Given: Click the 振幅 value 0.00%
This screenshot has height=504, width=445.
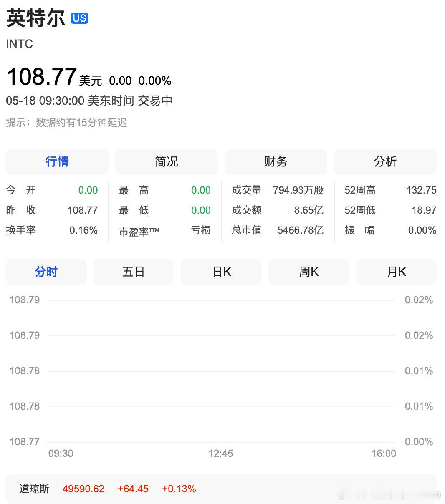Looking at the screenshot, I should [422, 230].
